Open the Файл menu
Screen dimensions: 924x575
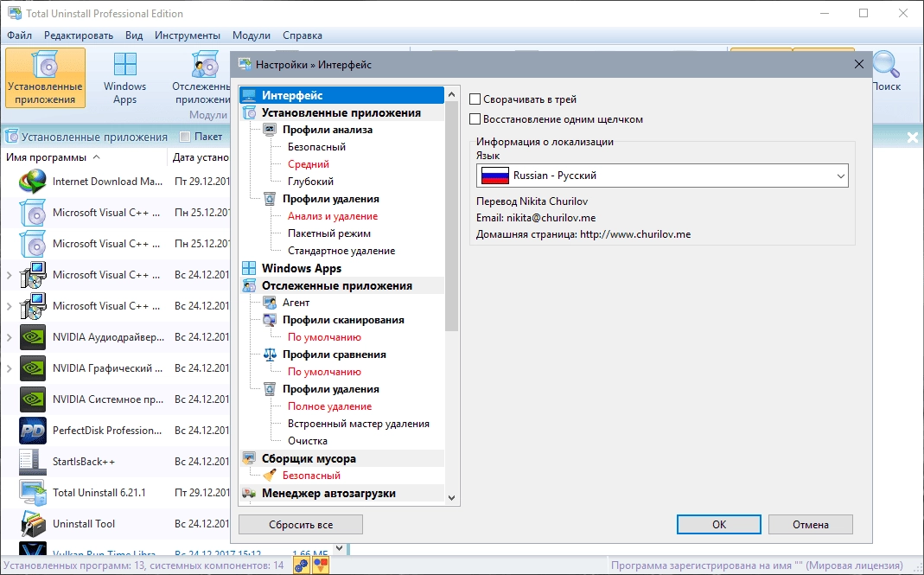(x=19, y=35)
